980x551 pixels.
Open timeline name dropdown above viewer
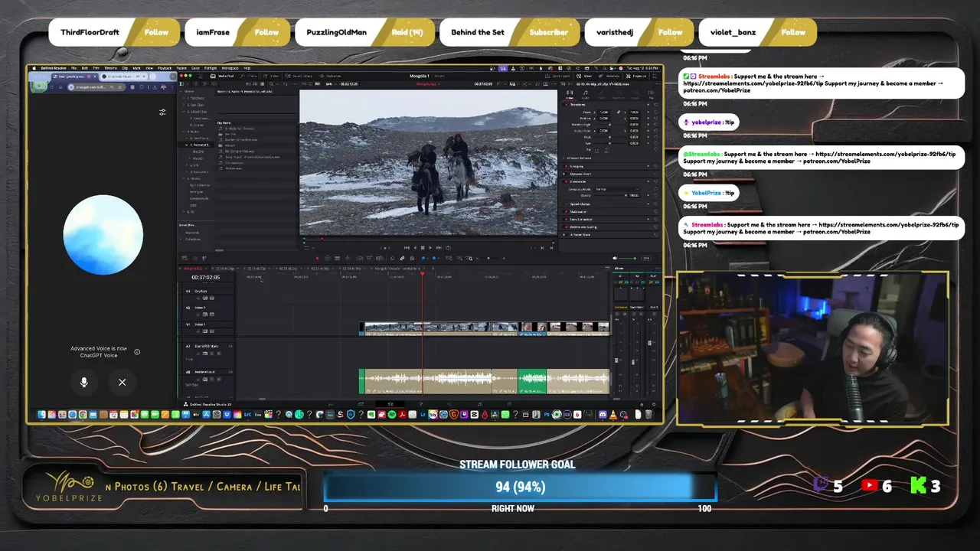pyautogui.click(x=430, y=84)
